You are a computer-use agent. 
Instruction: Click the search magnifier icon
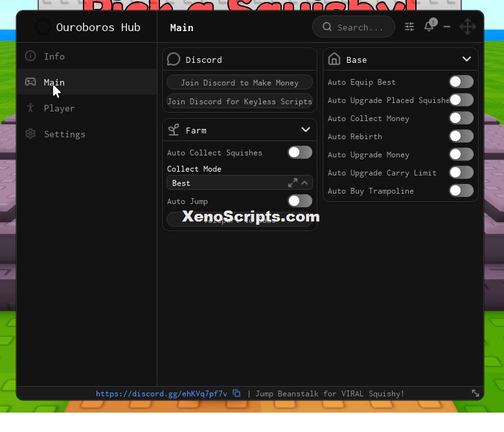(x=327, y=27)
